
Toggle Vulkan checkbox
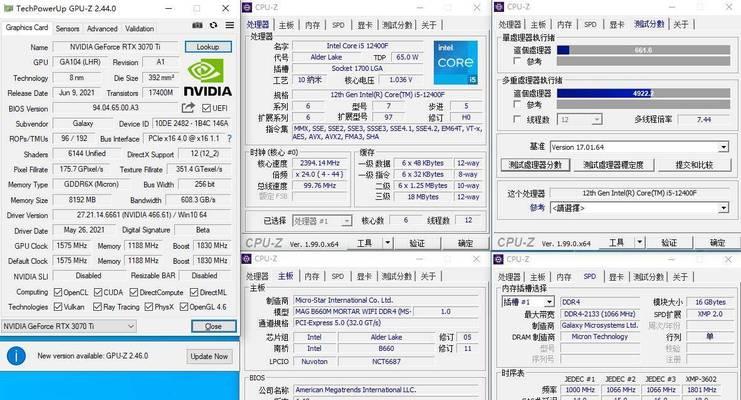(x=58, y=307)
